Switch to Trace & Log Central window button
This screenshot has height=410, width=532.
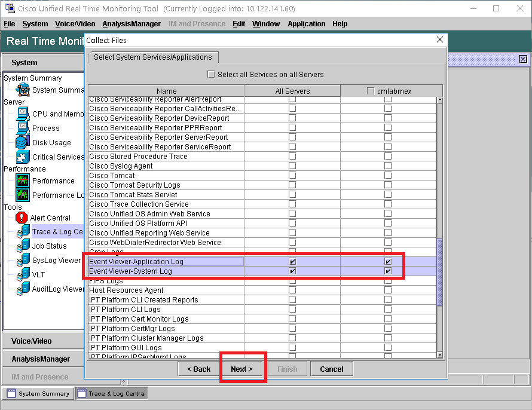tap(112, 393)
